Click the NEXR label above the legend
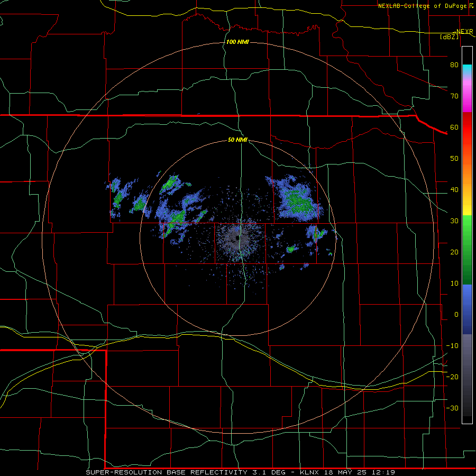Viewport: 476px width, 476px height. pyautogui.click(x=465, y=32)
